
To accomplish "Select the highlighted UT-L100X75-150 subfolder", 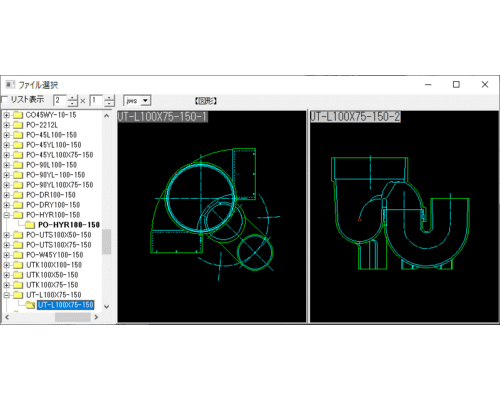I will [66, 305].
